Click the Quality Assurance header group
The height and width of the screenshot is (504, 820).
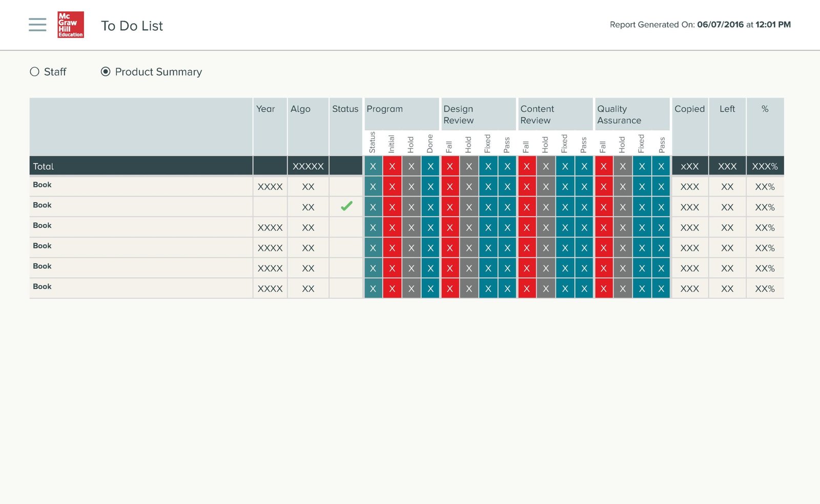632,114
